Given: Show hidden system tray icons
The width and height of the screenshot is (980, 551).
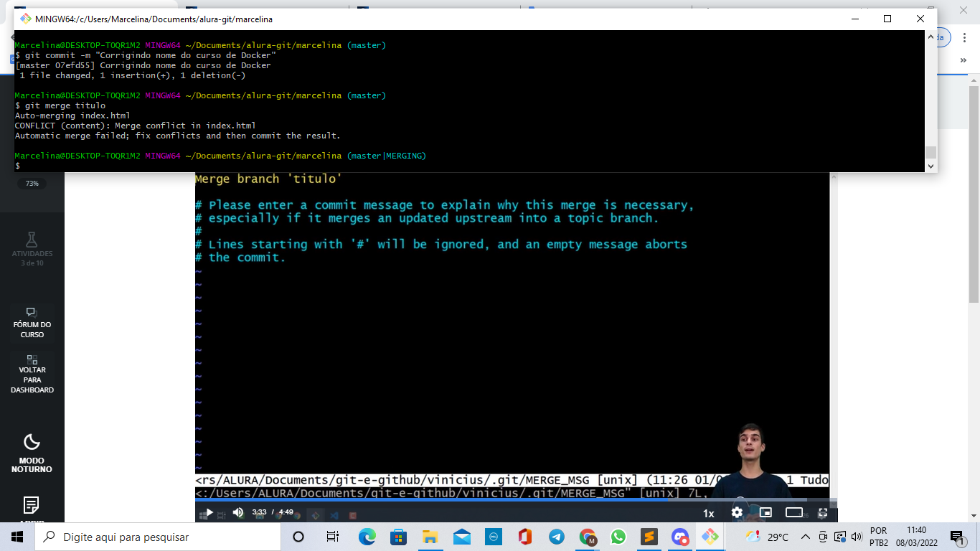Looking at the screenshot, I should 806,537.
